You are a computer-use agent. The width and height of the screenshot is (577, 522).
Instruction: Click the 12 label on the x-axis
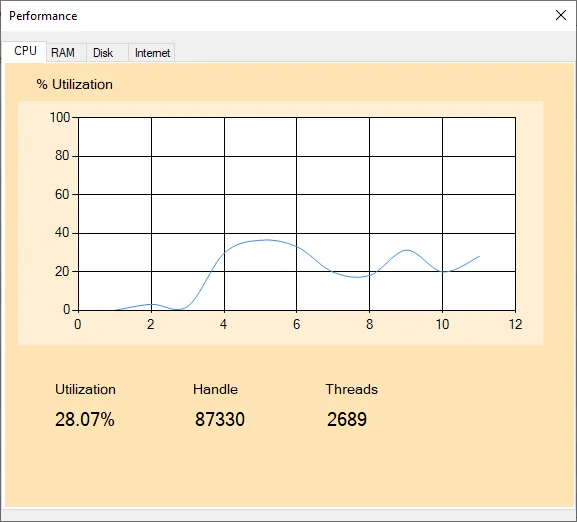point(516,324)
